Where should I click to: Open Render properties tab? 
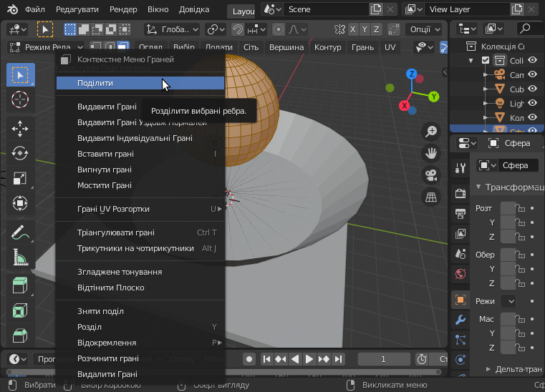460,193
